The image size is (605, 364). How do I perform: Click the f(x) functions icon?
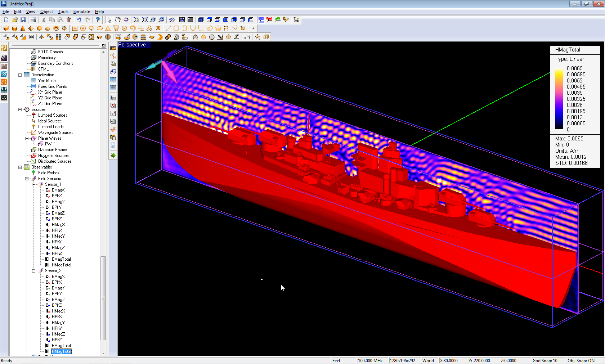[x=113, y=98]
